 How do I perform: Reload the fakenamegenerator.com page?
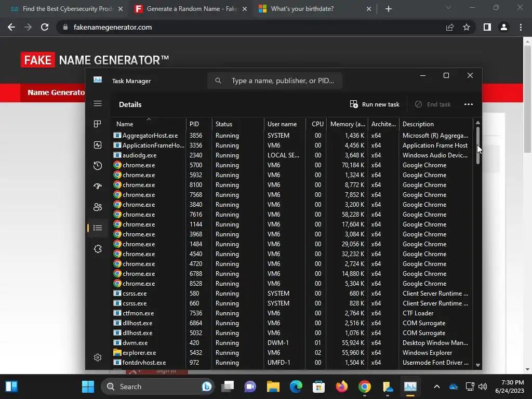coord(45,27)
